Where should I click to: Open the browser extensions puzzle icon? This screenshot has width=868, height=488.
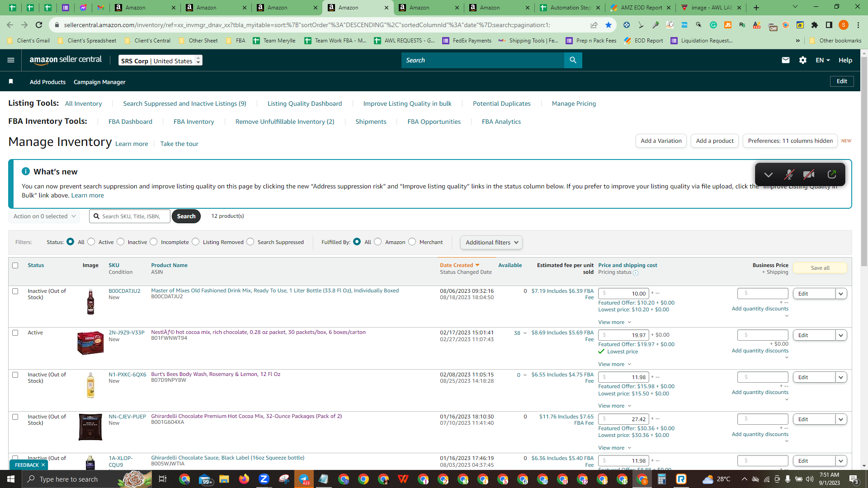tap(815, 25)
